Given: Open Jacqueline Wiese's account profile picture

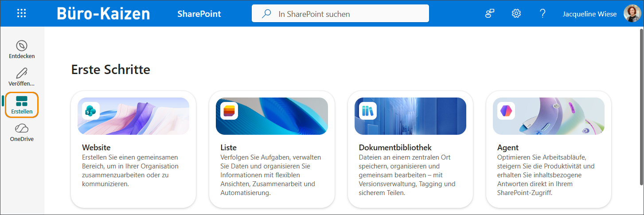Looking at the screenshot, I should click(632, 13).
